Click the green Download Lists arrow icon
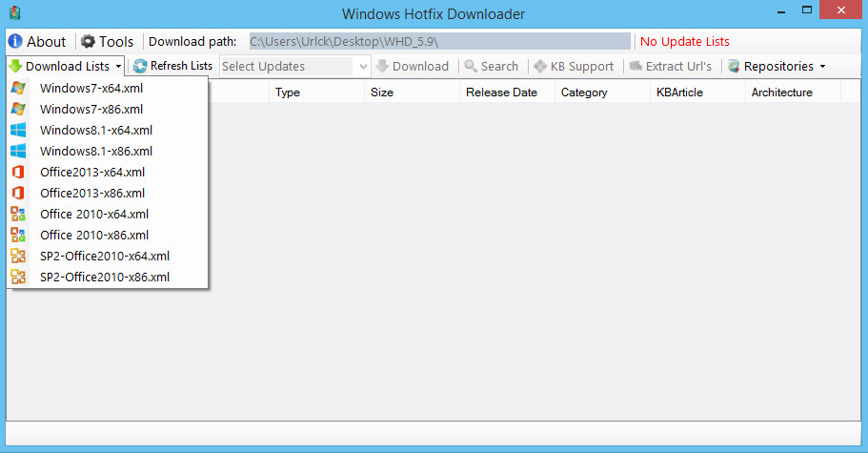 coord(15,66)
